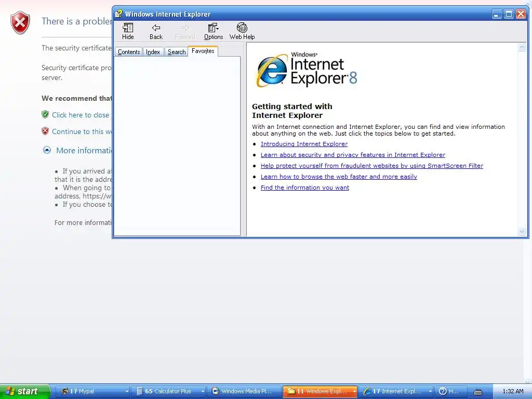Viewport: 532px width, 399px height.
Task: Switch to Windows Media Player taskbar button
Action: point(244,391)
